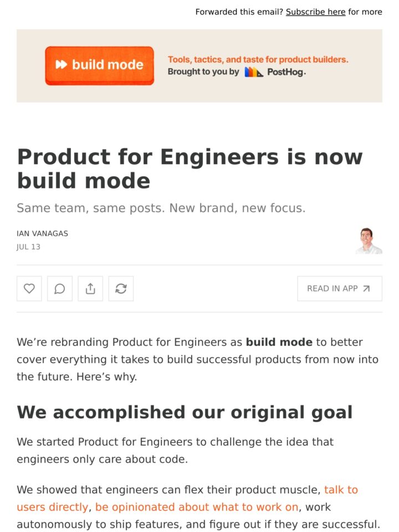
Task: Open the orange build mode badge
Action: coord(99,65)
